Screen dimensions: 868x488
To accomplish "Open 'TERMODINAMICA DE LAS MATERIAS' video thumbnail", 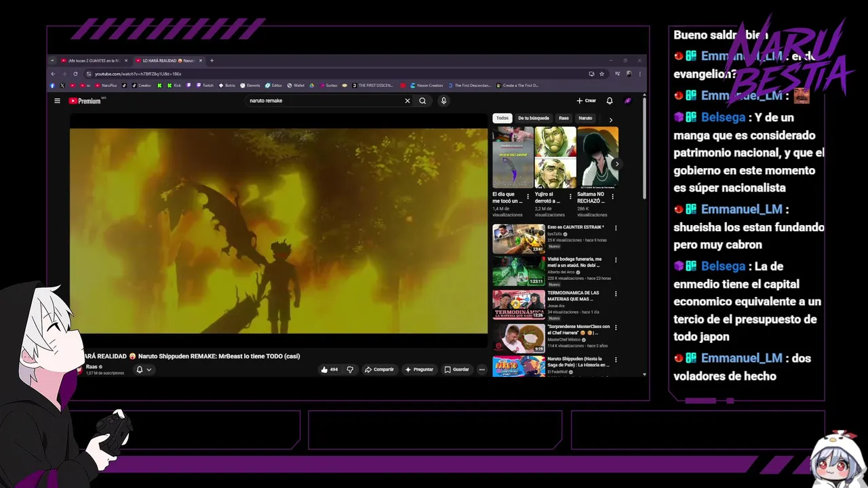I will coord(519,304).
